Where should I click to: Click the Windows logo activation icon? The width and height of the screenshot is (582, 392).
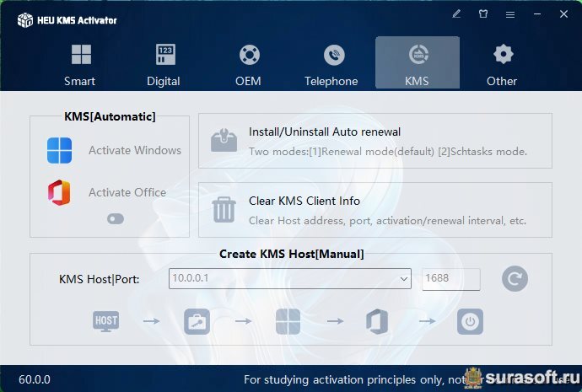pyautogui.click(x=59, y=151)
